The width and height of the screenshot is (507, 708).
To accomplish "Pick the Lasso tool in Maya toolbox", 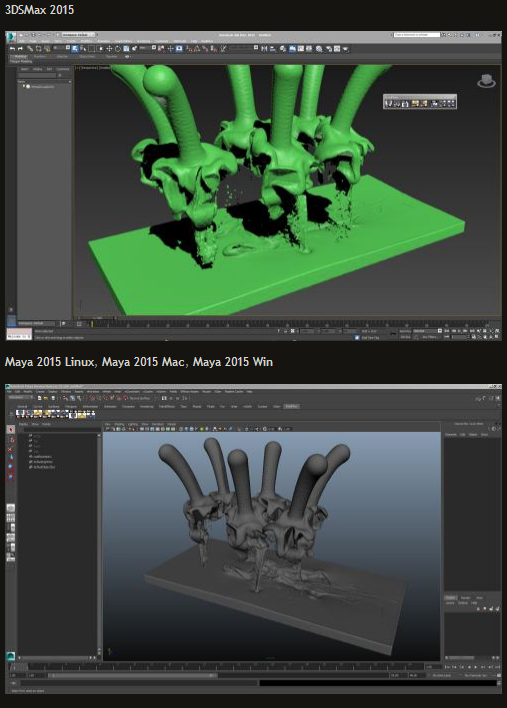I will coord(11,440).
